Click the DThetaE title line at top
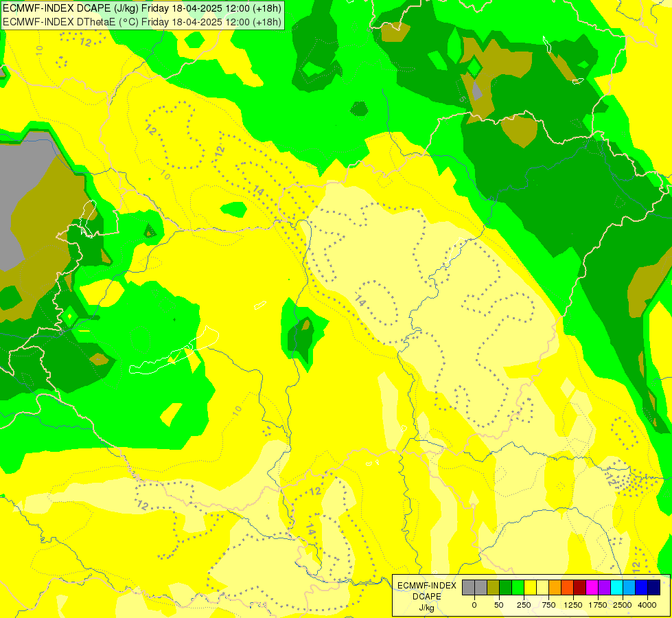This screenshot has height=618, width=672. [x=142, y=22]
